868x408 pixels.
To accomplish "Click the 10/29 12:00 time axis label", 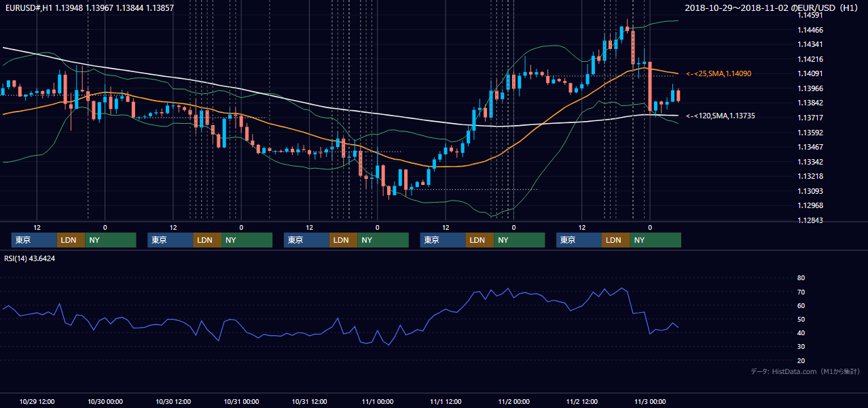I will pos(37,402).
